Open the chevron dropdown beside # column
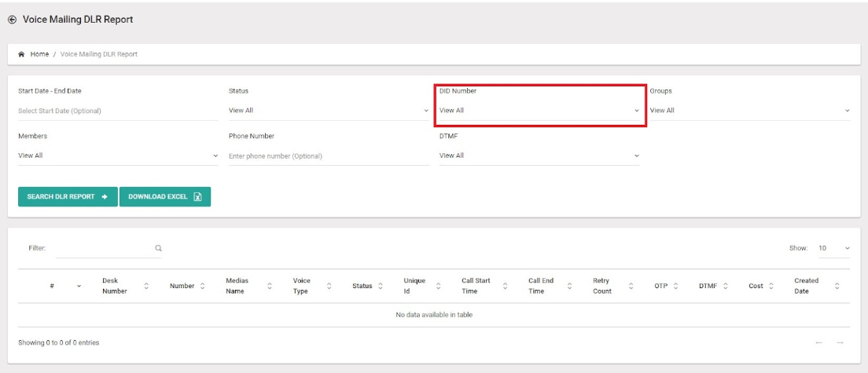This screenshot has height=373, width=868. [x=79, y=287]
